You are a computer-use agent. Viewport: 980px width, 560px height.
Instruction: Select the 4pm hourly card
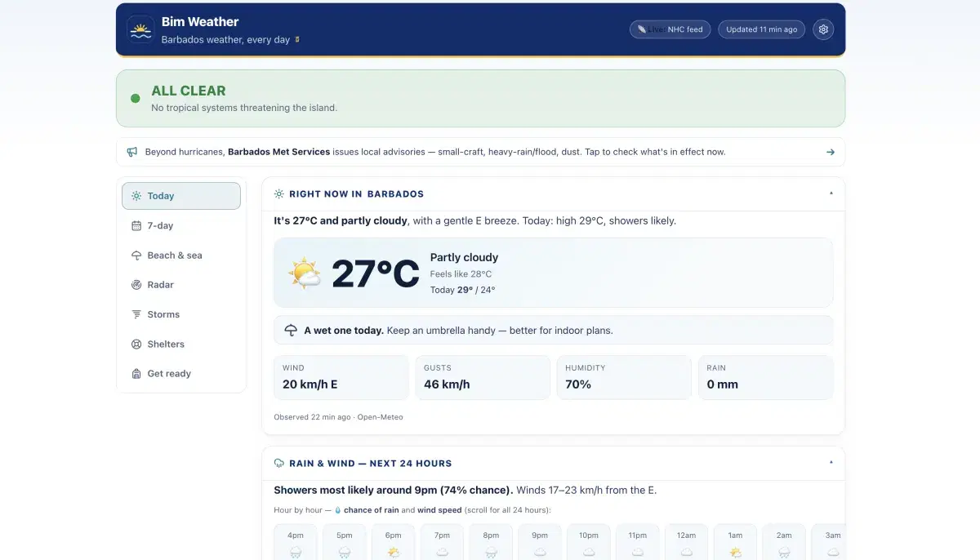[296, 542]
